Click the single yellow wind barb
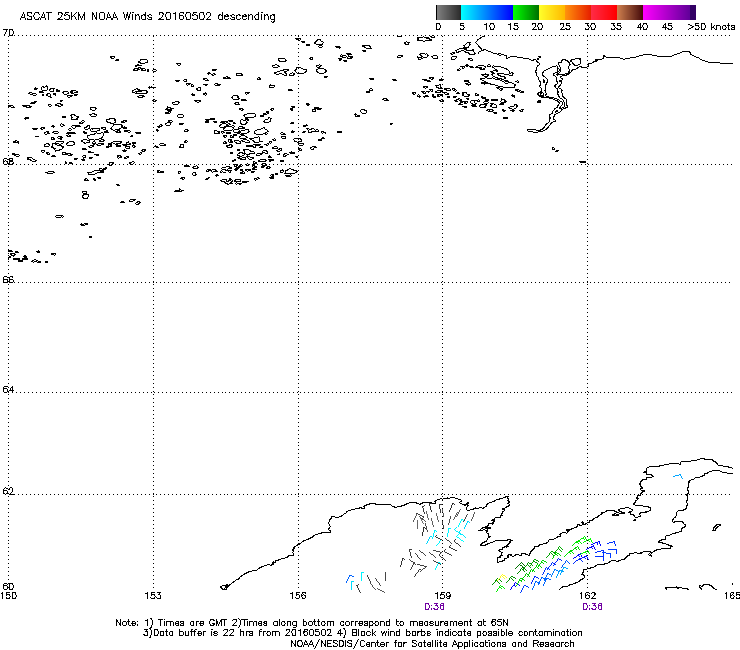 (x=503, y=578)
